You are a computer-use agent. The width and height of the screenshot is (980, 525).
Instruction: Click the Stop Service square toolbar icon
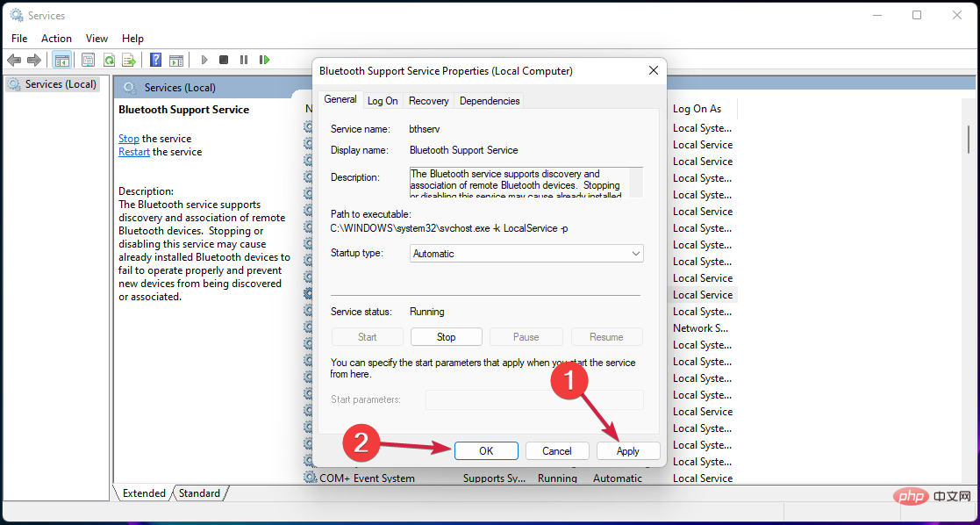224,60
